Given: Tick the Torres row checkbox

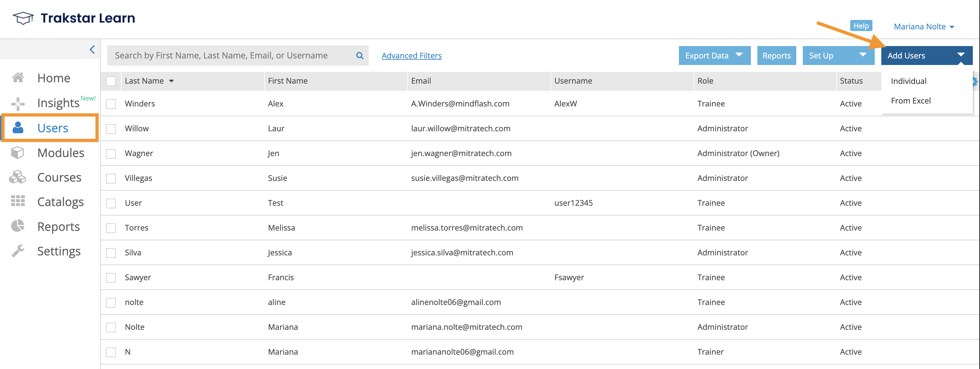Looking at the screenshot, I should point(111,228).
